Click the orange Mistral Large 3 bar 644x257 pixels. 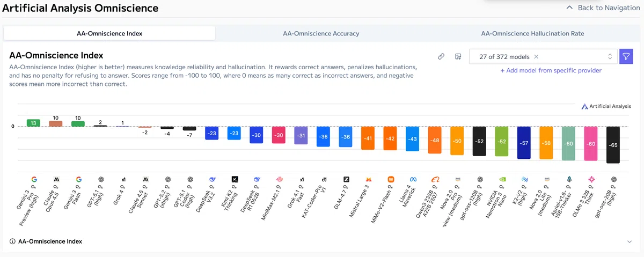368,138
